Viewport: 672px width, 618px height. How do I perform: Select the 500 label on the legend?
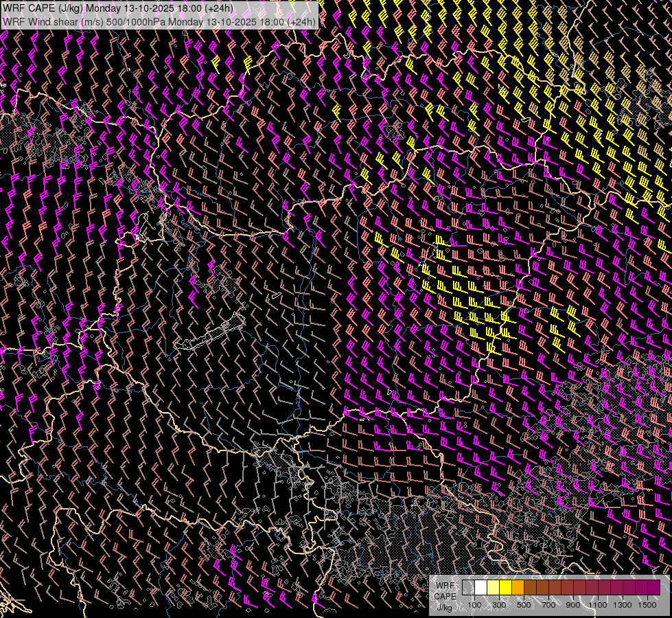524,605
